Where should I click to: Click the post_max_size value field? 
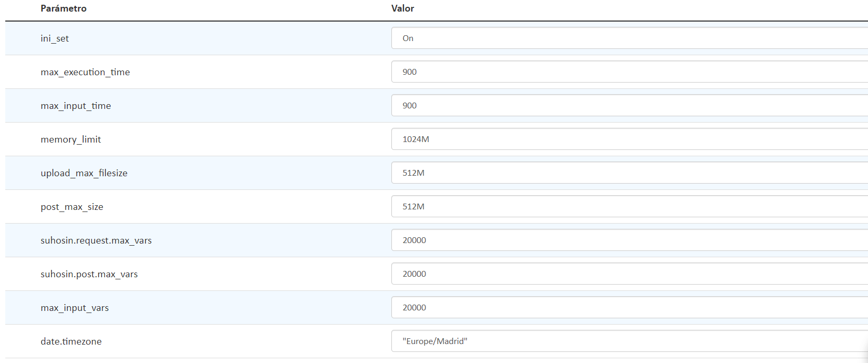click(x=629, y=206)
